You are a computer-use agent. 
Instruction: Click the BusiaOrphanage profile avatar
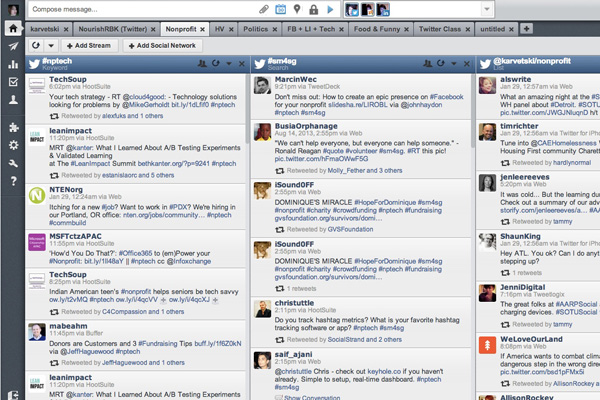coord(262,132)
